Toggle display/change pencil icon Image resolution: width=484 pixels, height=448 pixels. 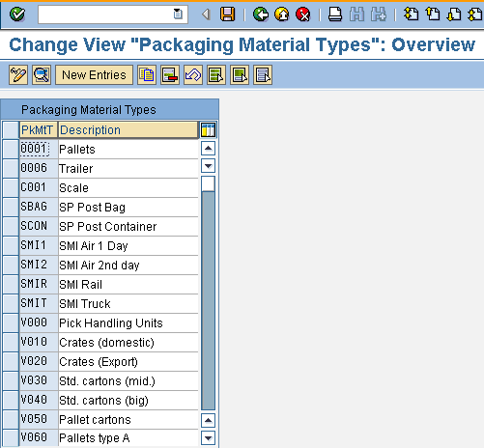coord(18,75)
